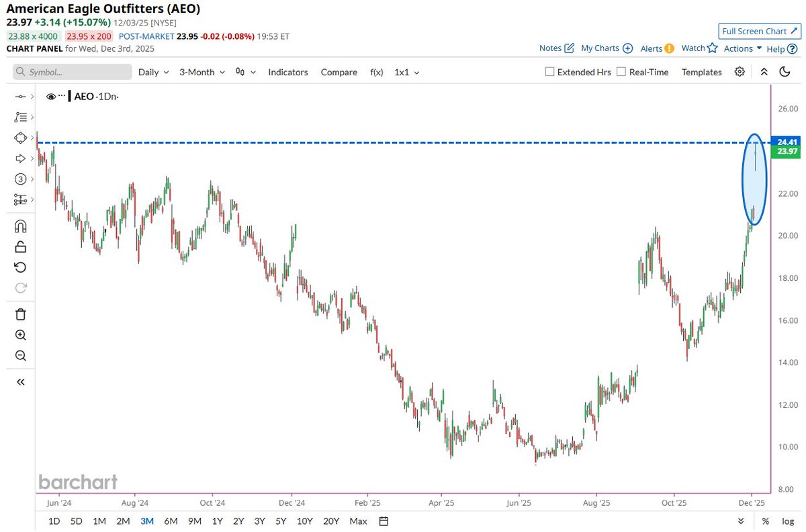This screenshot has width=806, height=532.
Task: Expand the shapes tool submenu arrow
Action: point(31,138)
